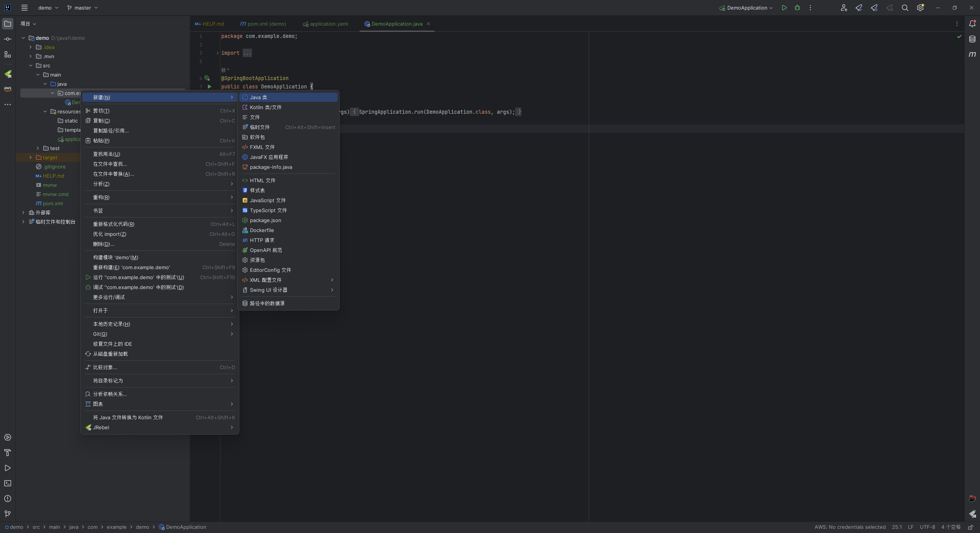
Task: Open the Terminal tool window icon
Action: [8, 483]
